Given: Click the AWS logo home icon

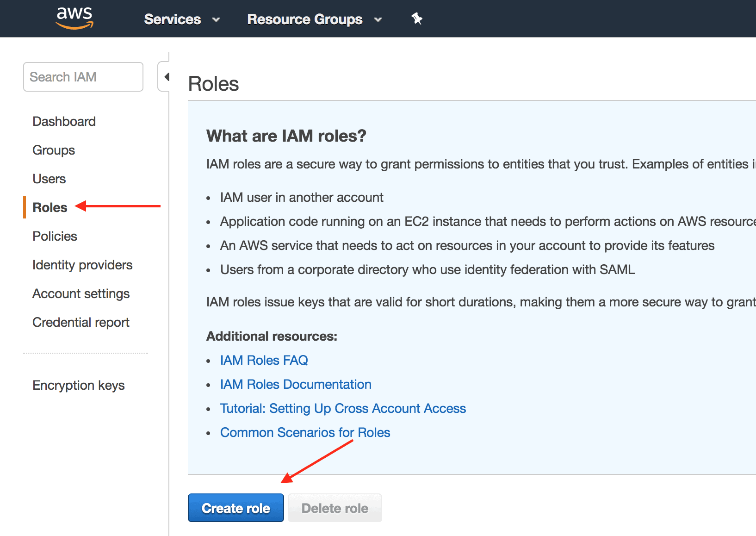Looking at the screenshot, I should tap(74, 18).
